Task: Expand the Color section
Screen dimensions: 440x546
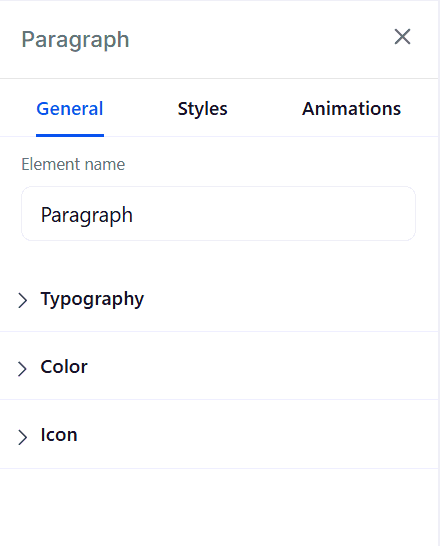Action: tap(219, 366)
